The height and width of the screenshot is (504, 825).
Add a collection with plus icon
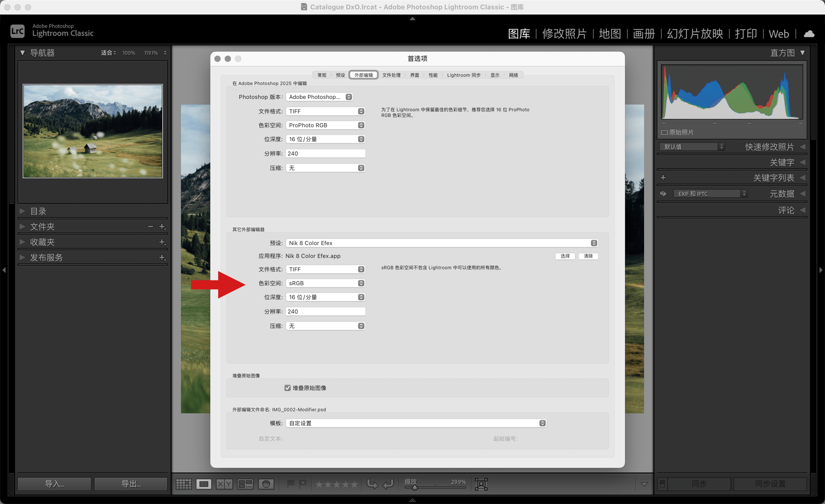point(162,242)
